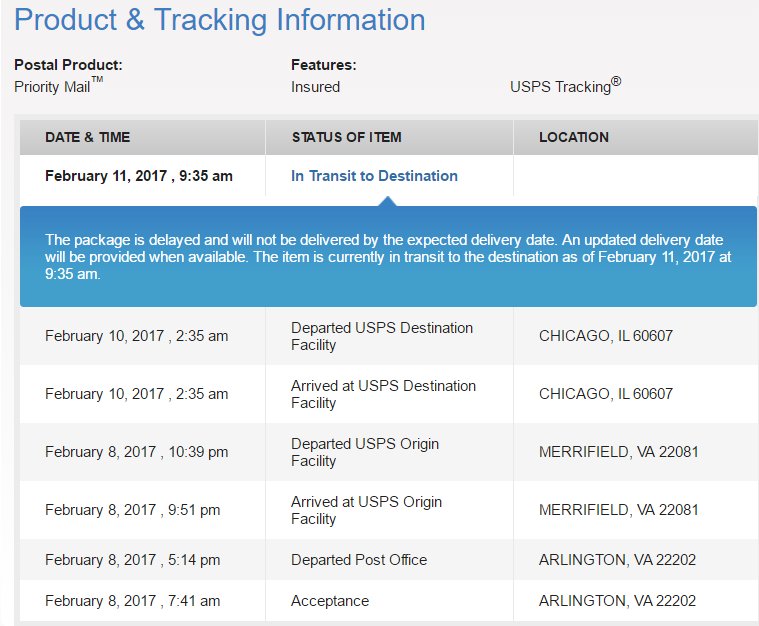This screenshot has height=626, width=759.
Task: Click the USPS Tracking feature text
Action: click(565, 86)
